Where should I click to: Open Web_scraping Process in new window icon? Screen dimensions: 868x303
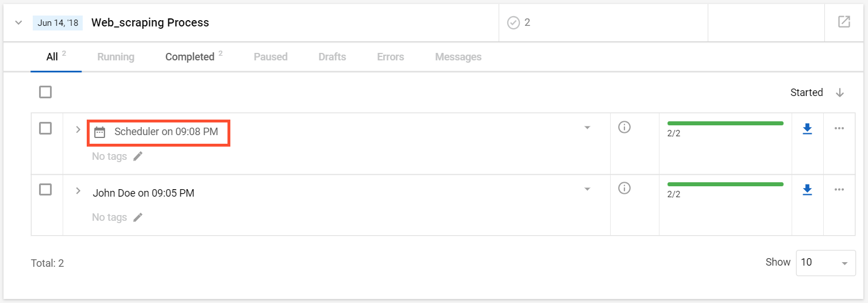[844, 22]
